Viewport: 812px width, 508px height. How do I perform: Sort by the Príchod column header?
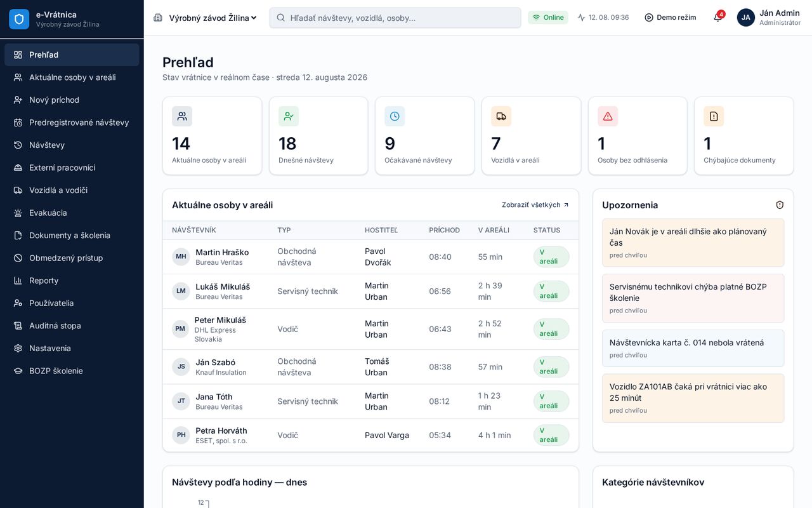444,231
